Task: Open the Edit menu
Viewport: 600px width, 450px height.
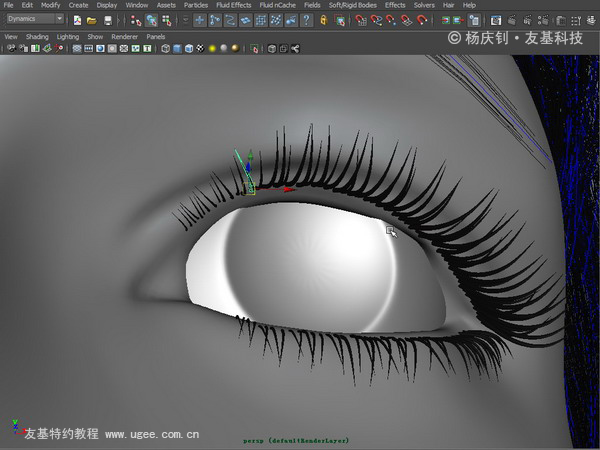Action: coord(27,5)
